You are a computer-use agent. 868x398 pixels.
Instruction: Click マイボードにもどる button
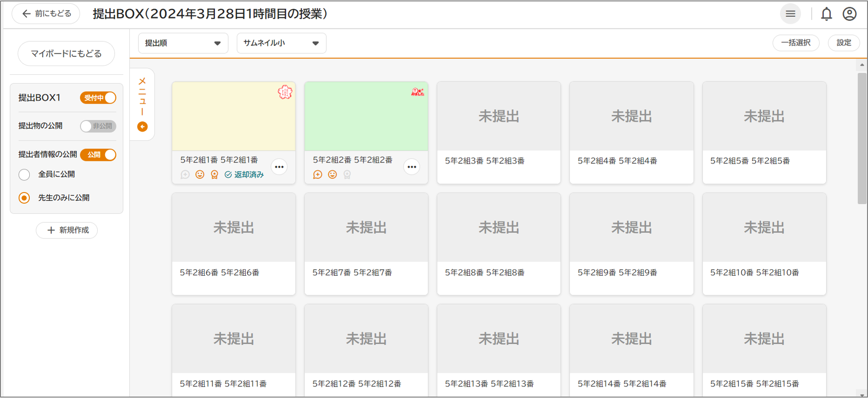(x=66, y=53)
